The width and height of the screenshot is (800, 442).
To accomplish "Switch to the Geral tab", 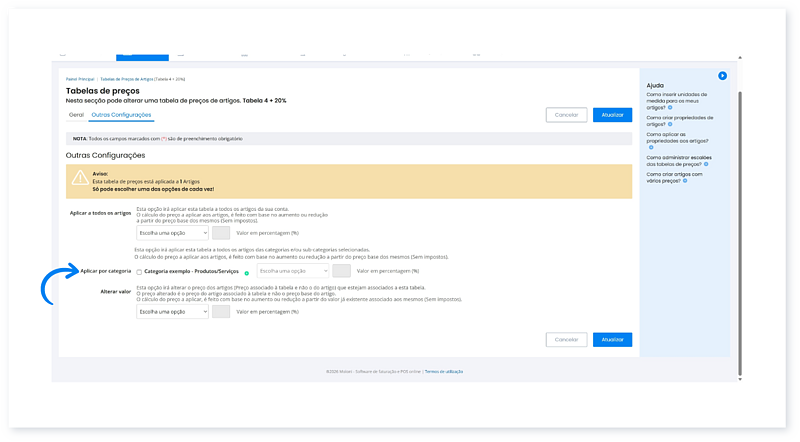I will coord(76,116).
